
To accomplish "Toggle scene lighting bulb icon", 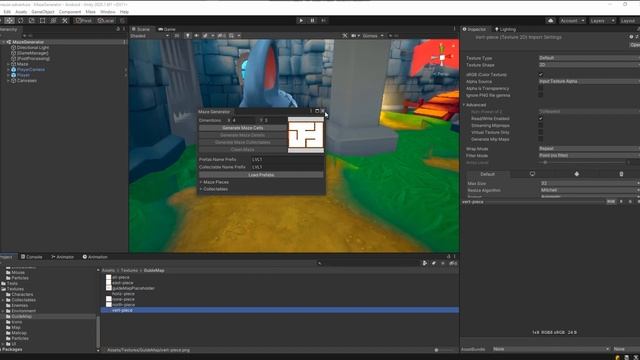I will (x=188, y=36).
